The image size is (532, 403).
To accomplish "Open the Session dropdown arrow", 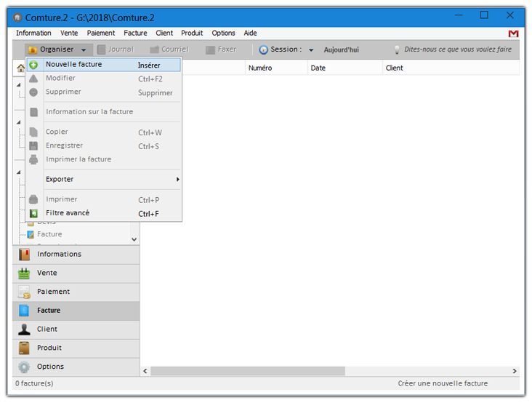I will click(311, 50).
